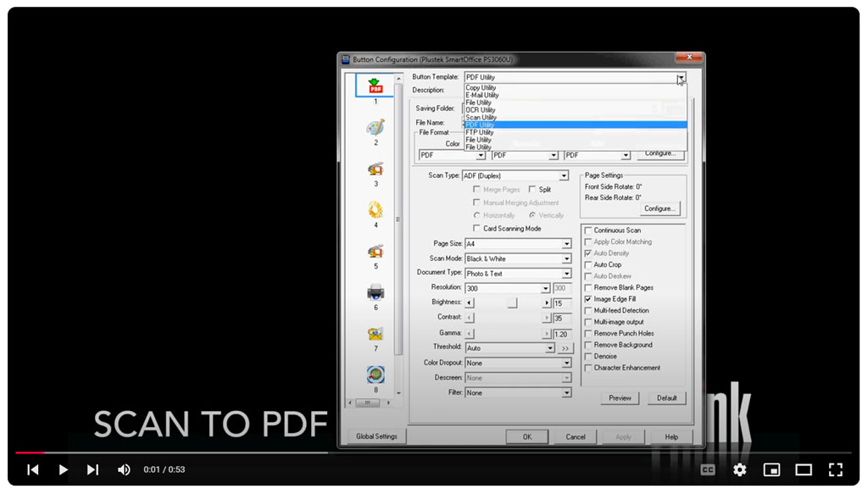The image size is (868, 494).
Task: Enter fullscreen mode
Action: pos(835,469)
